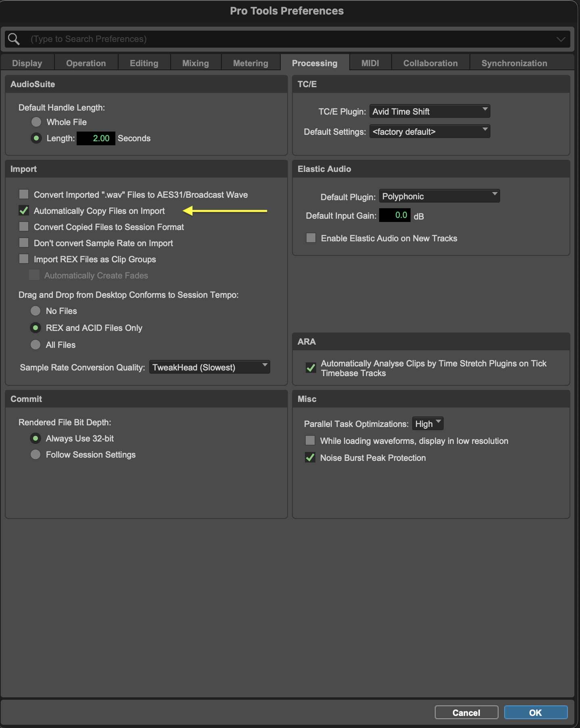Image resolution: width=580 pixels, height=728 pixels.
Task: Toggle Automatically Analyse Clips ARA checkbox
Action: click(x=311, y=368)
